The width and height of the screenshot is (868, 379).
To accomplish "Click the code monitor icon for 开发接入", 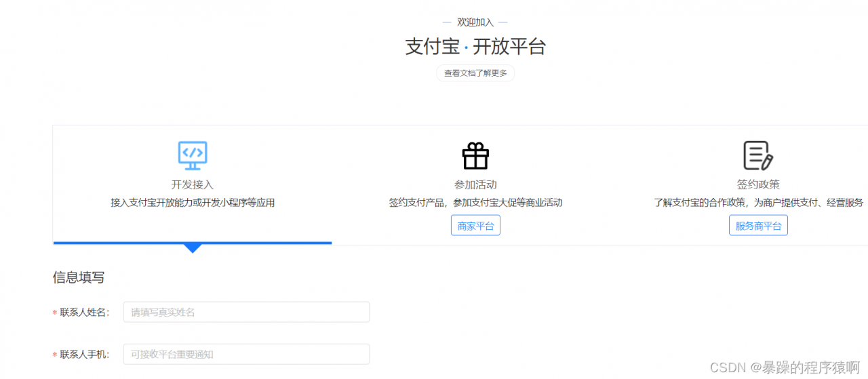I will (x=193, y=155).
